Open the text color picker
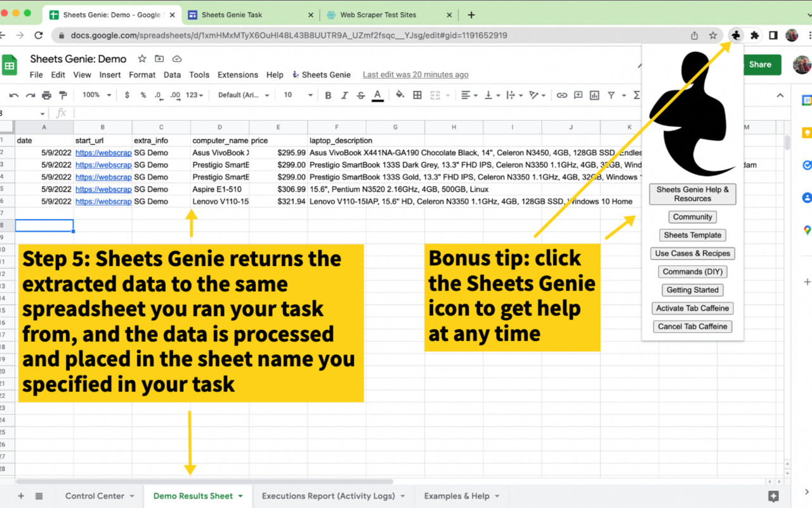 pyautogui.click(x=377, y=95)
